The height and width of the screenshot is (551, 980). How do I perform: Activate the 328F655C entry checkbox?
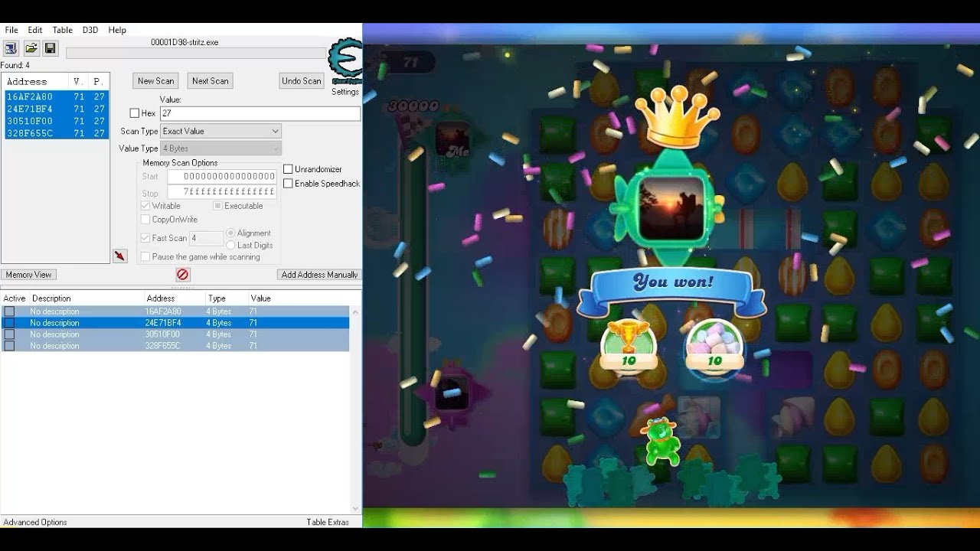point(9,346)
